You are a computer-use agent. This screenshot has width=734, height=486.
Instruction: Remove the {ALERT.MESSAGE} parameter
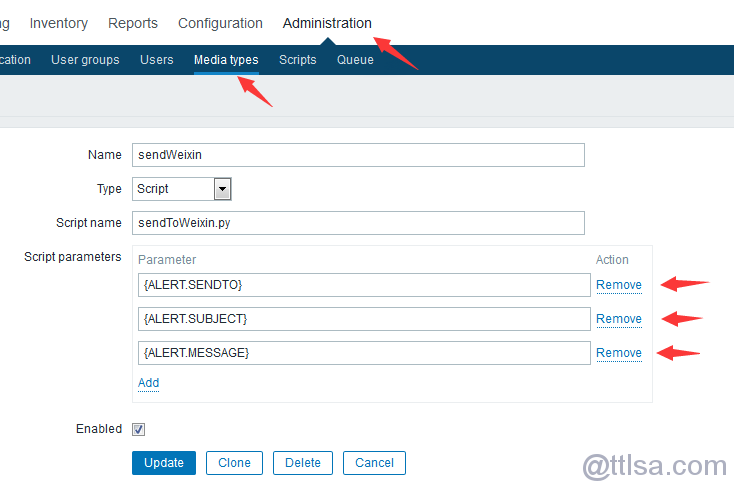[619, 353]
